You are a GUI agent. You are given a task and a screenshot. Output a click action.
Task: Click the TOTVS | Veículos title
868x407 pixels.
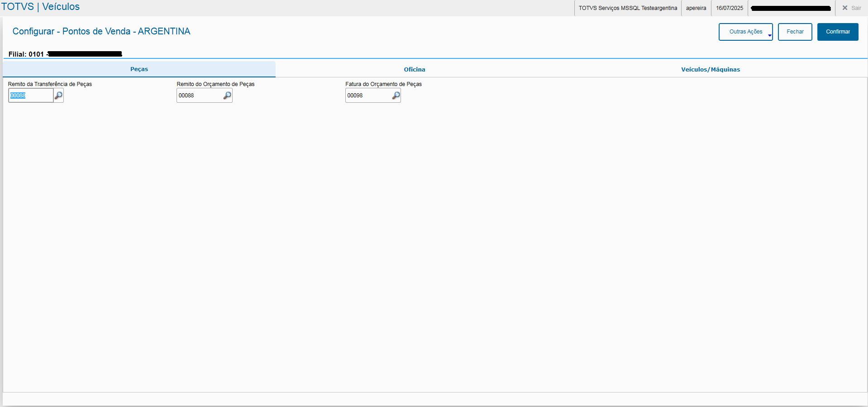click(40, 7)
